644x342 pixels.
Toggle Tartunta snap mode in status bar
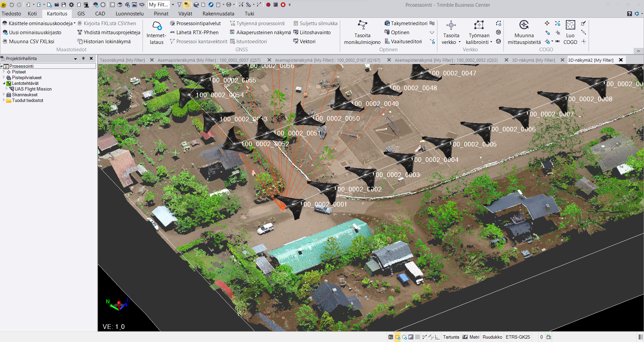coord(451,337)
